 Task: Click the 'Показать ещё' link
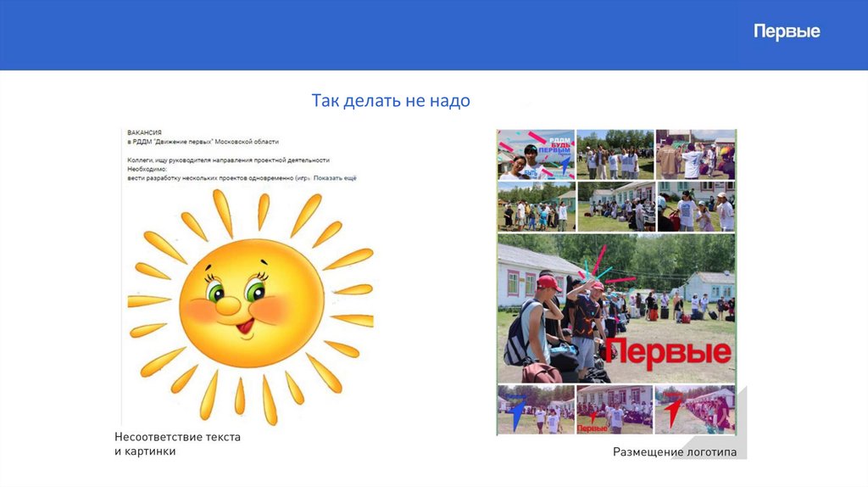click(335, 178)
